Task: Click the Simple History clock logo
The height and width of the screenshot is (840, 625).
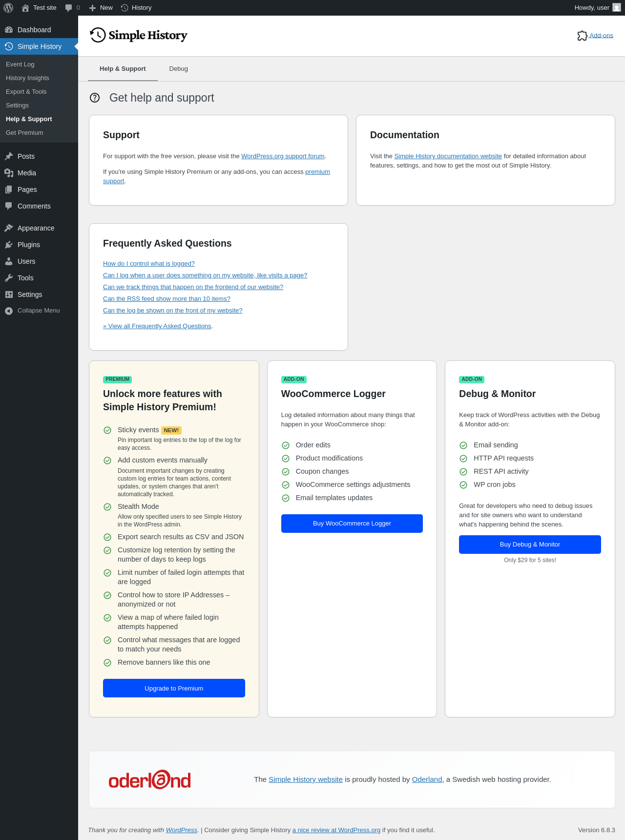Action: click(x=98, y=35)
